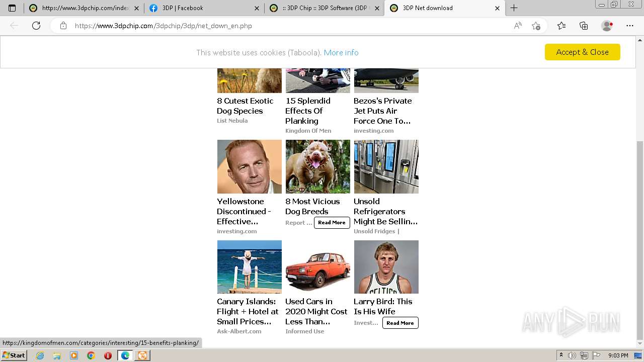This screenshot has height=362, width=644.
Task: Click the Ask-Albert.com source label
Action: click(x=239, y=331)
